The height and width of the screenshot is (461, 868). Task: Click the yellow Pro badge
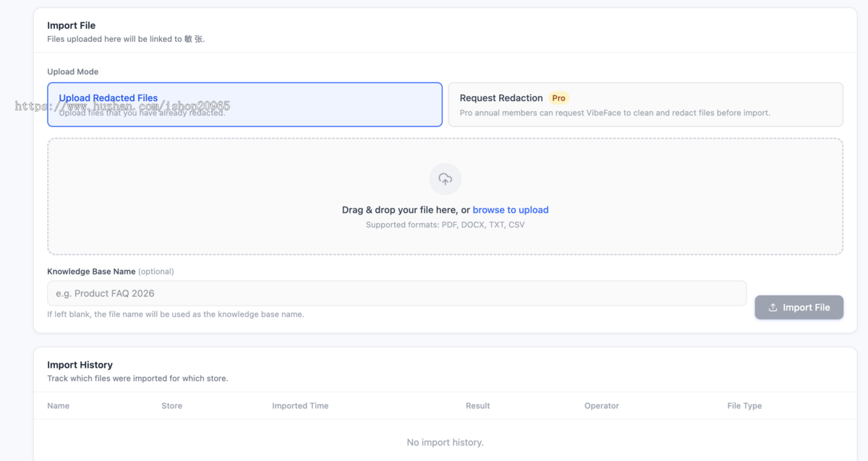[x=558, y=98]
